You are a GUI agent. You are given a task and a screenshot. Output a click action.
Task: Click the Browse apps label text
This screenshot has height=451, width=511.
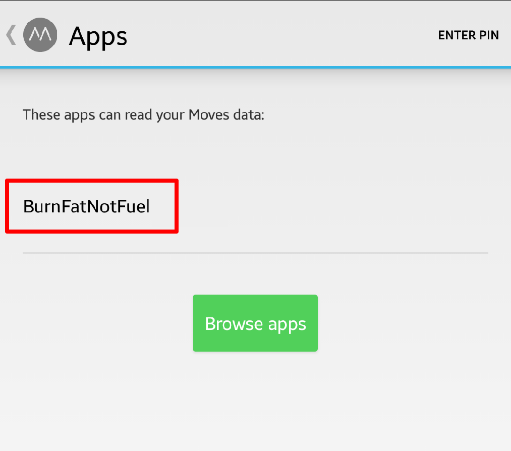[x=255, y=324]
